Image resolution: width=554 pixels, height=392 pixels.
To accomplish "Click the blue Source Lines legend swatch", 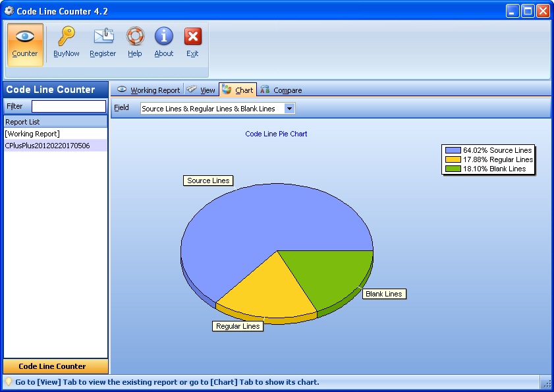I will 453,150.
